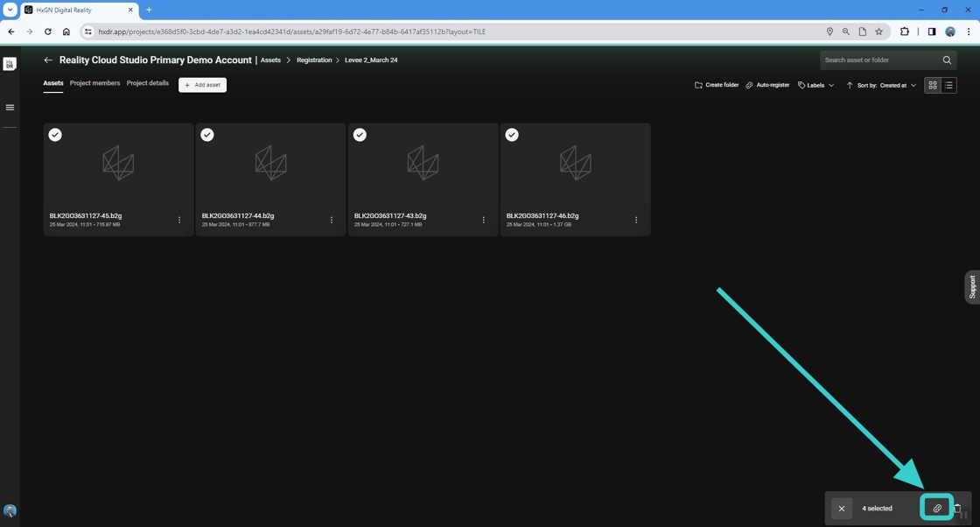
Task: Click the location pin icon in the address bar
Action: [829, 32]
